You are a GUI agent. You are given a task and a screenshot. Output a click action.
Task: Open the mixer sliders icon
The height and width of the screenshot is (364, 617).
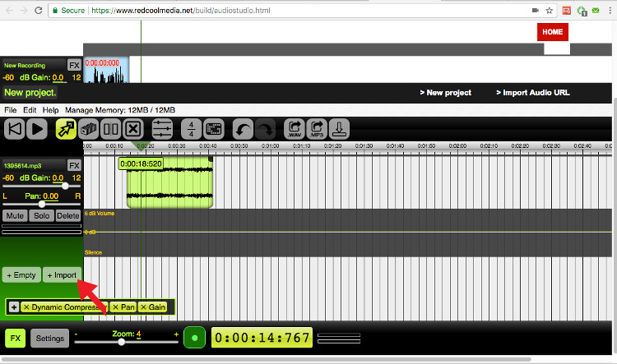point(163,129)
